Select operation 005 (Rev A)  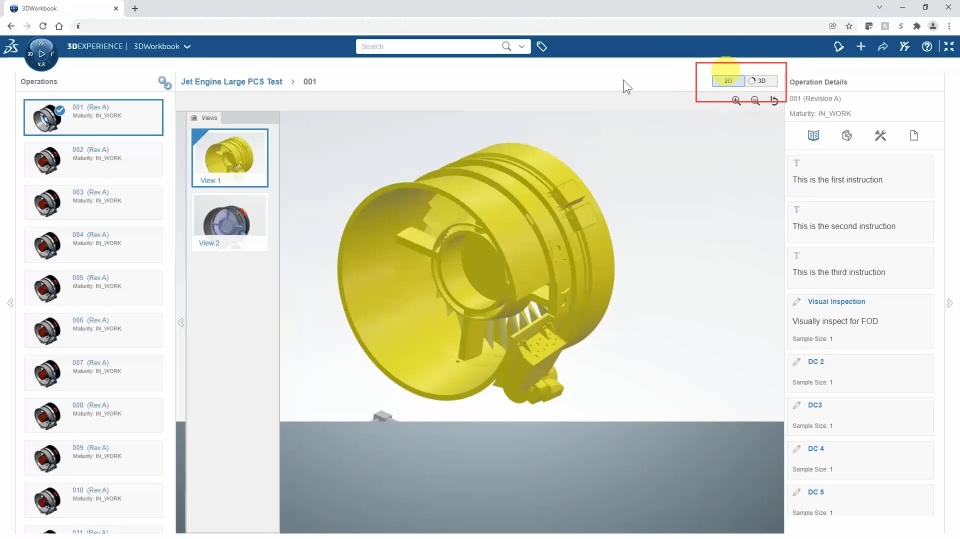(94, 287)
